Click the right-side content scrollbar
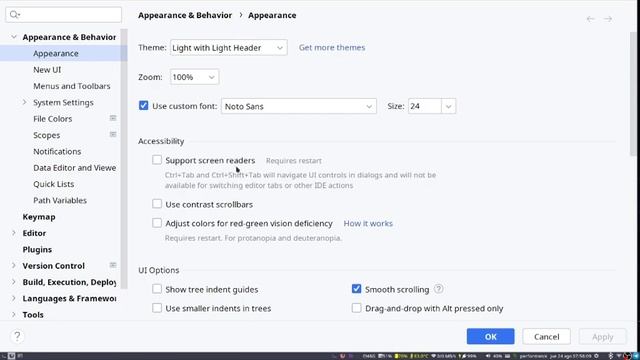 633,94
